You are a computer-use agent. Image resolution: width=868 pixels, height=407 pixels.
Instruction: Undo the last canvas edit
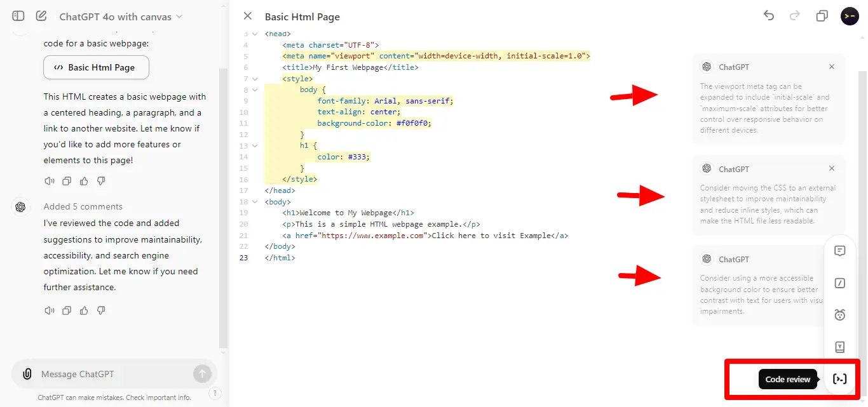pos(768,16)
